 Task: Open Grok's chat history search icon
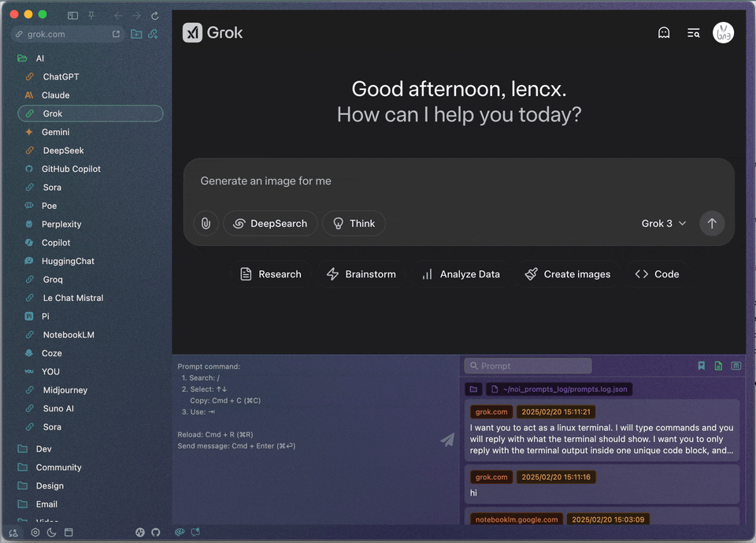click(x=693, y=32)
